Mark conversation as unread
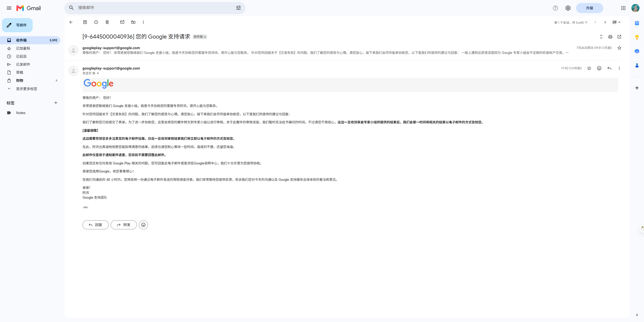The height and width of the screenshot is (322, 644). [x=122, y=22]
